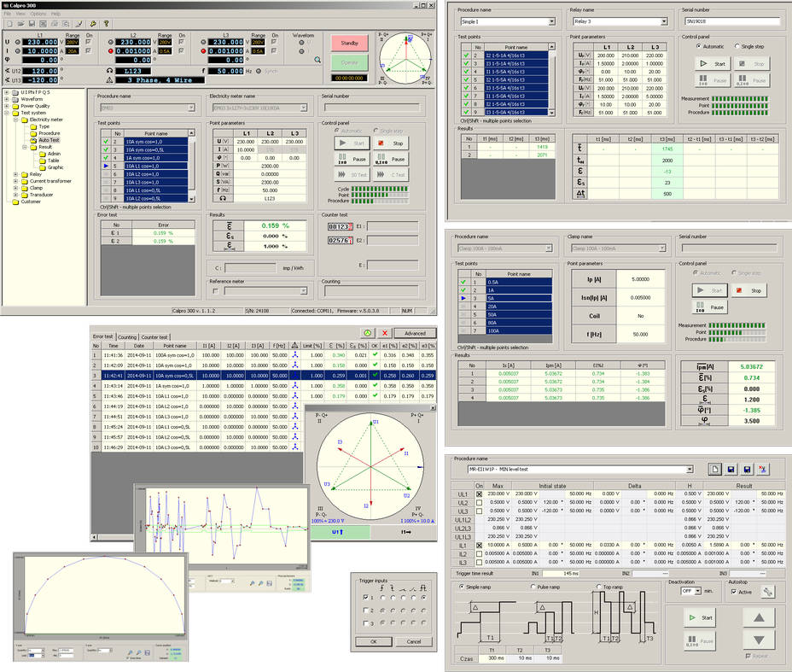Click OK in Trigger inputs dialog
792x672 pixels.
pos(374,641)
